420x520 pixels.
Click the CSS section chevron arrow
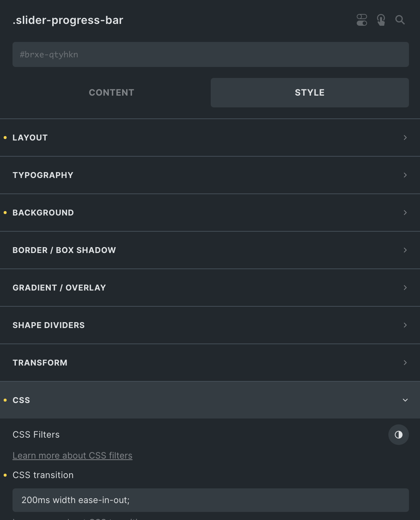pos(405,400)
